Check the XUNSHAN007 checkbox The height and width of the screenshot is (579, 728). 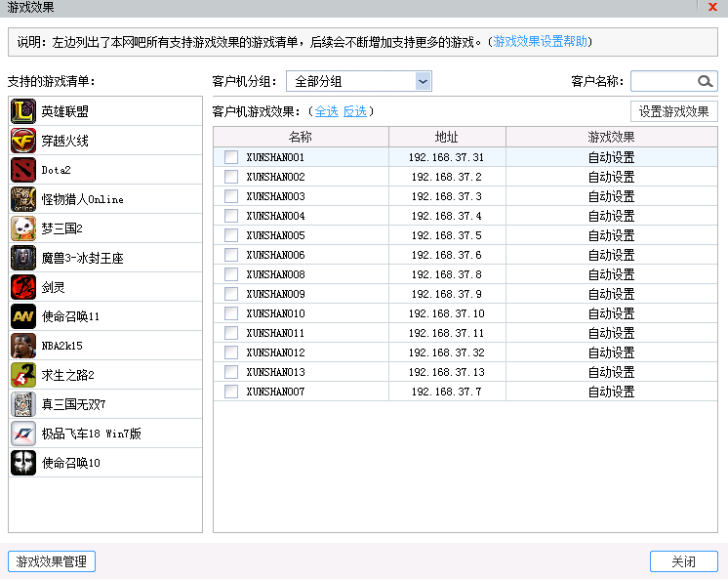[x=231, y=392]
